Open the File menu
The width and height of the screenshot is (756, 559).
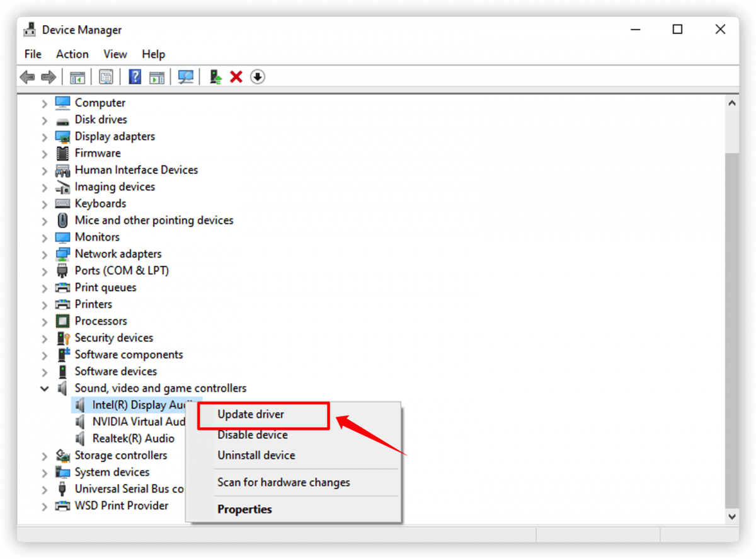point(33,54)
